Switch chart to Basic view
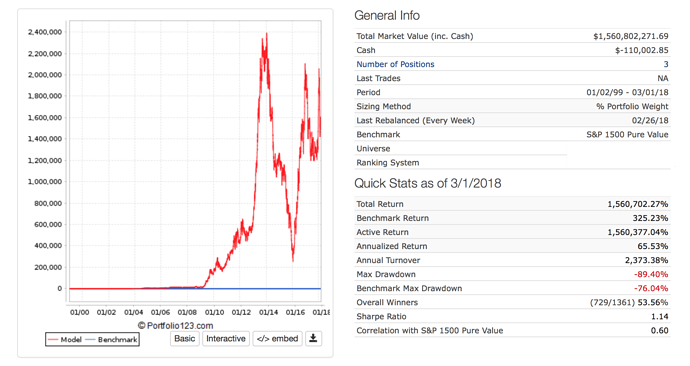The width and height of the screenshot is (690, 366). pos(185,338)
